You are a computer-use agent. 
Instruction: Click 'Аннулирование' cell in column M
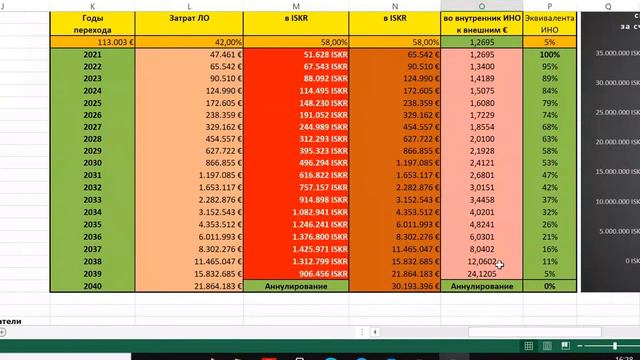tap(296, 286)
